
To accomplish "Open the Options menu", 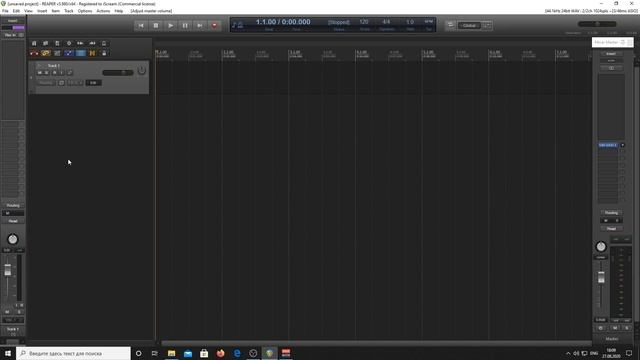I will coord(85,11).
